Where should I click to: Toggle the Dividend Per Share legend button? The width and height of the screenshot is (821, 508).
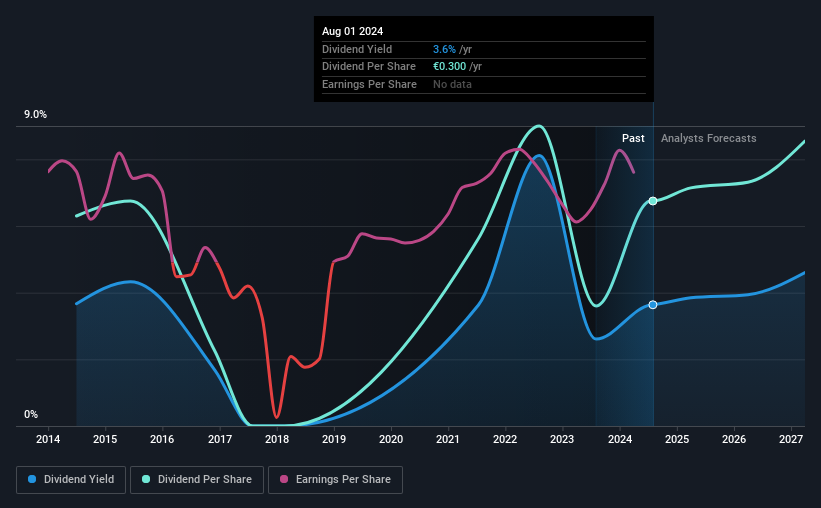(x=197, y=480)
